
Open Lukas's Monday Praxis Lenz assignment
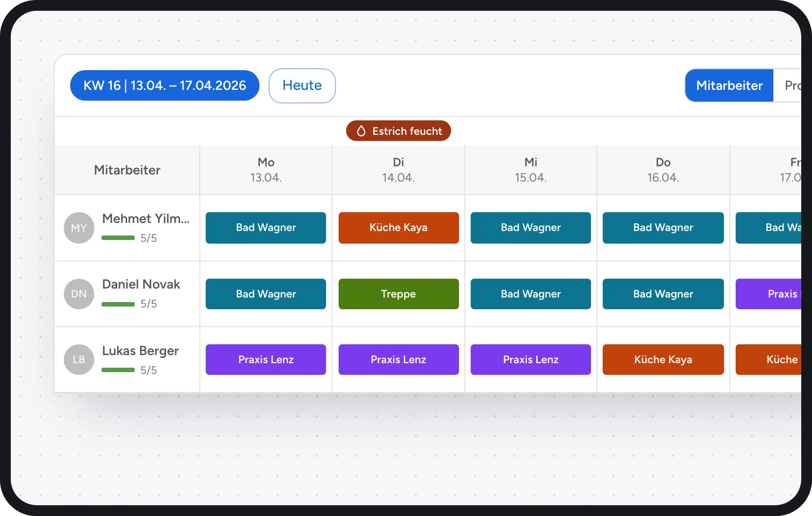[266, 360]
